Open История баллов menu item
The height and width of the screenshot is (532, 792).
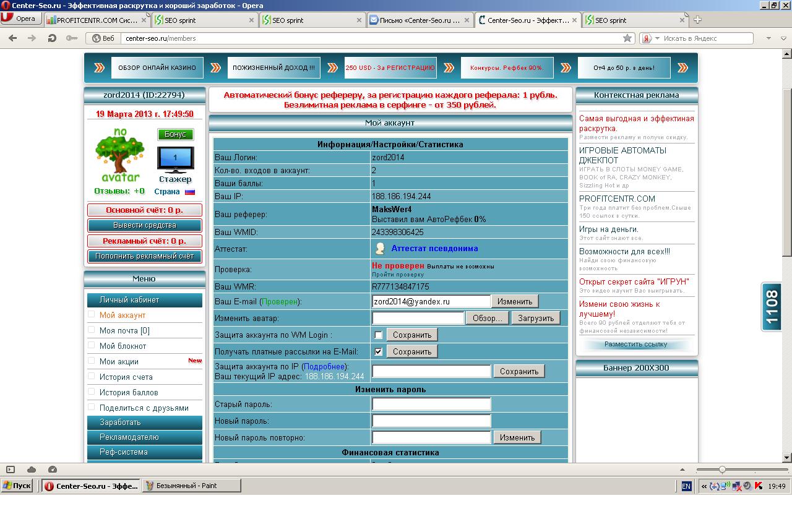pyautogui.click(x=129, y=393)
